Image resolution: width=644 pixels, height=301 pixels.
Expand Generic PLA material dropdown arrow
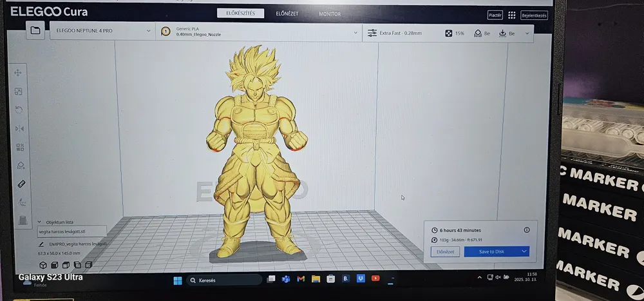point(355,33)
